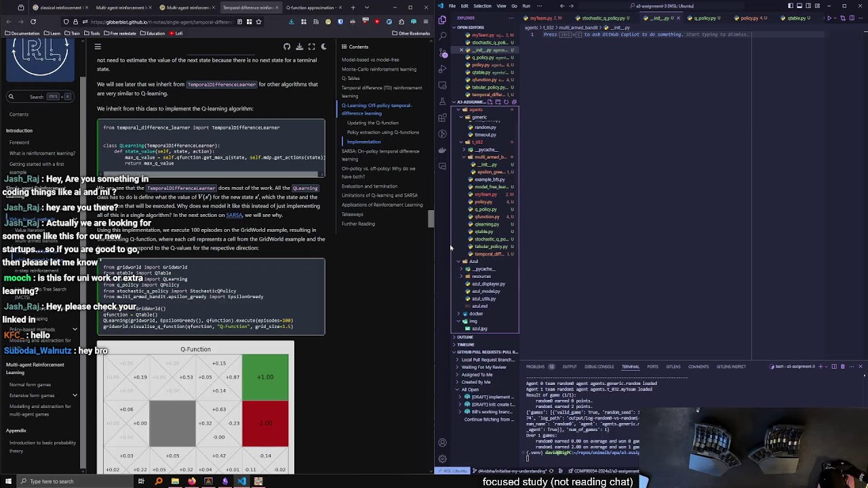The image size is (868, 488).
Task: Reload the browser page
Action: [33, 22]
